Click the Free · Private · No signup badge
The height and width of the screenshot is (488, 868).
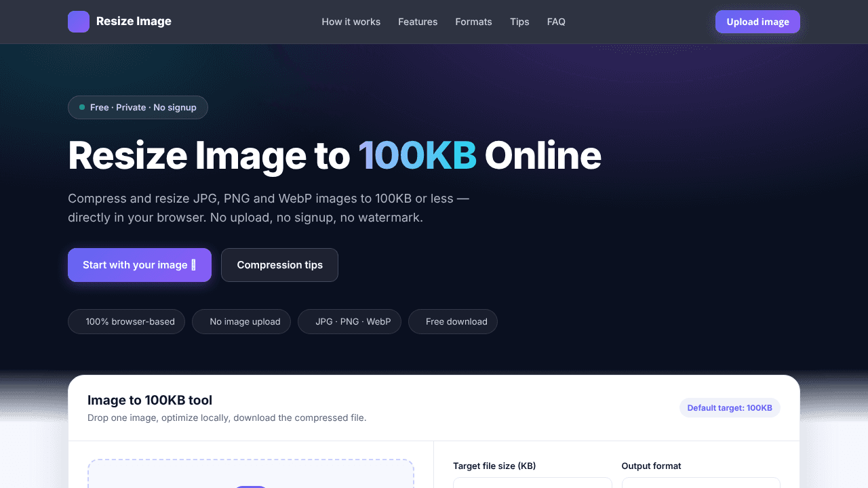click(138, 107)
